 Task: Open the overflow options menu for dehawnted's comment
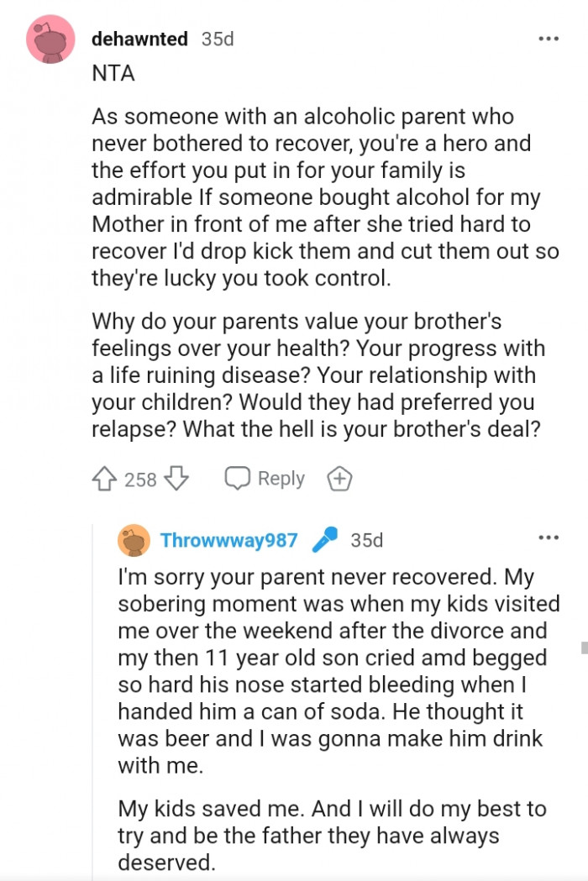pyautogui.click(x=548, y=38)
